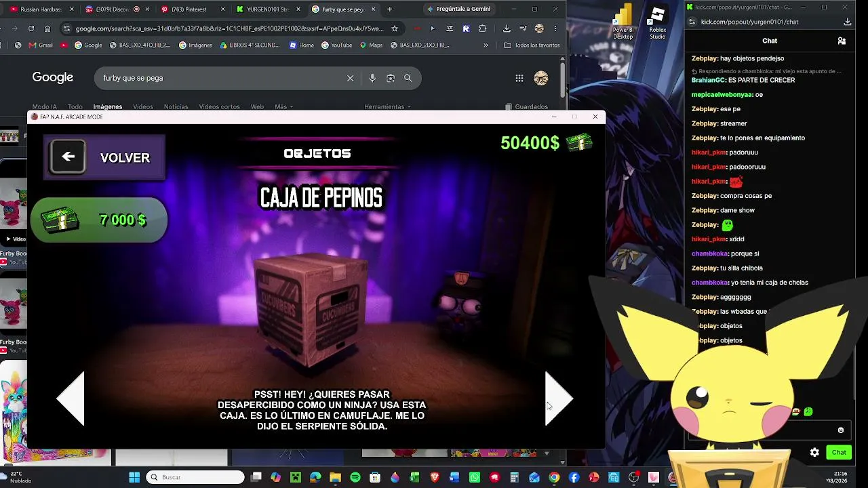Open the Google apps grid
Screen dimensions: 868x488
(519, 78)
